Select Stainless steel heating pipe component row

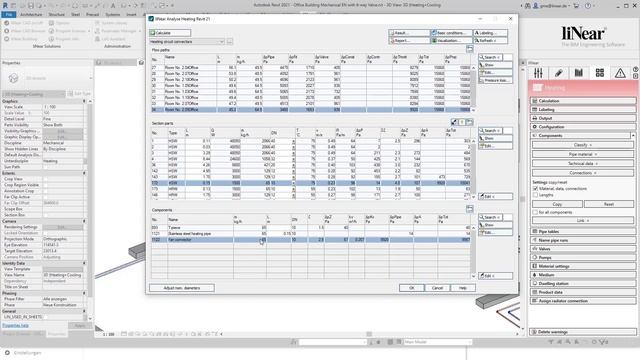point(311,234)
